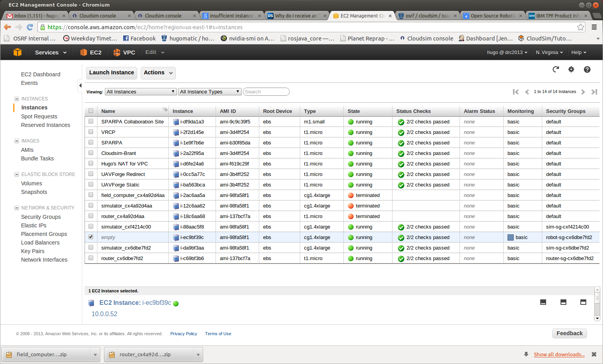Open the Actions dropdown
This screenshot has height=364, width=603.
(x=158, y=73)
